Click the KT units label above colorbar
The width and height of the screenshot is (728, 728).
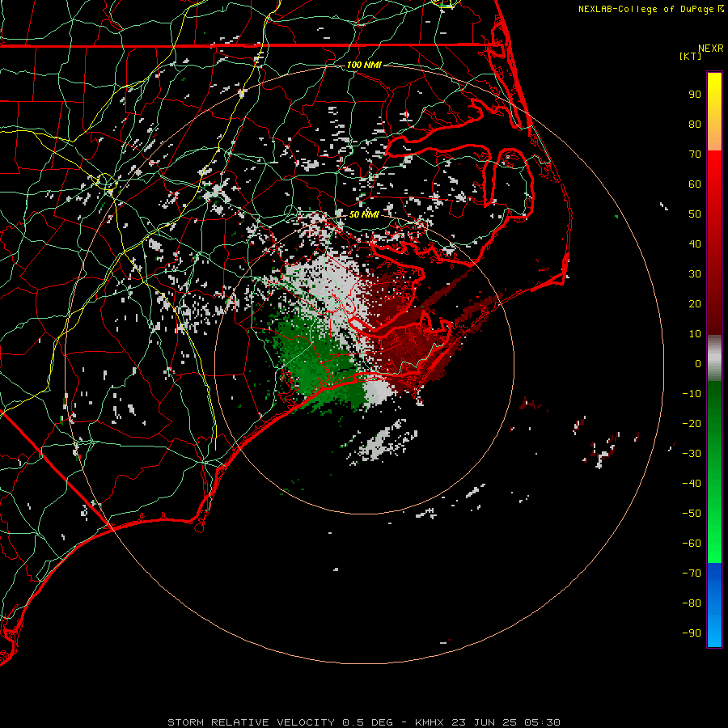point(691,56)
